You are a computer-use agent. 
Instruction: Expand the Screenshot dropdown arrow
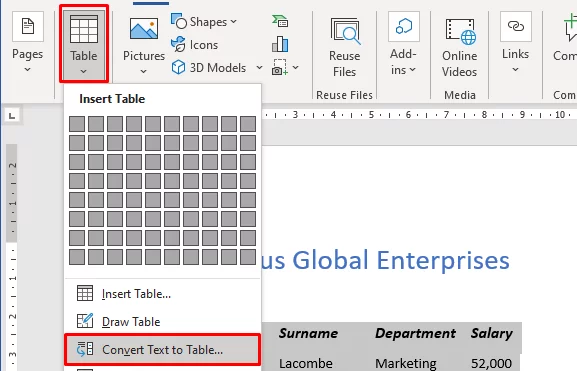pyautogui.click(x=295, y=67)
